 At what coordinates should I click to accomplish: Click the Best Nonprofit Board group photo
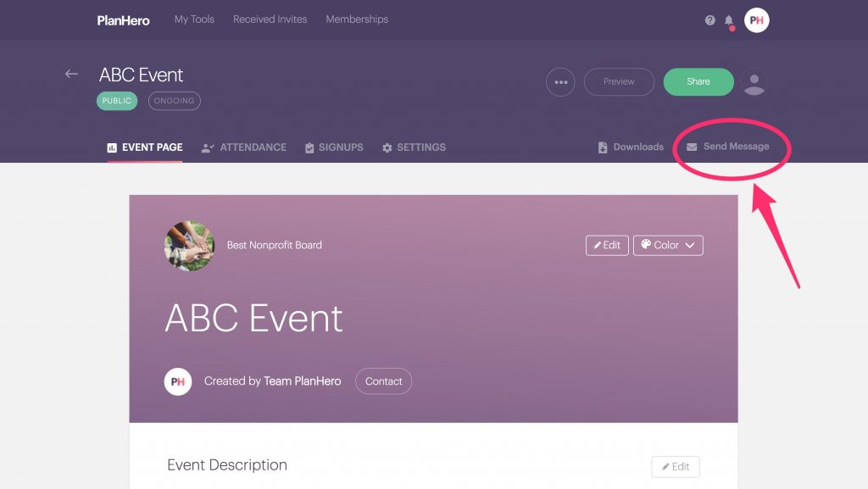coord(189,245)
